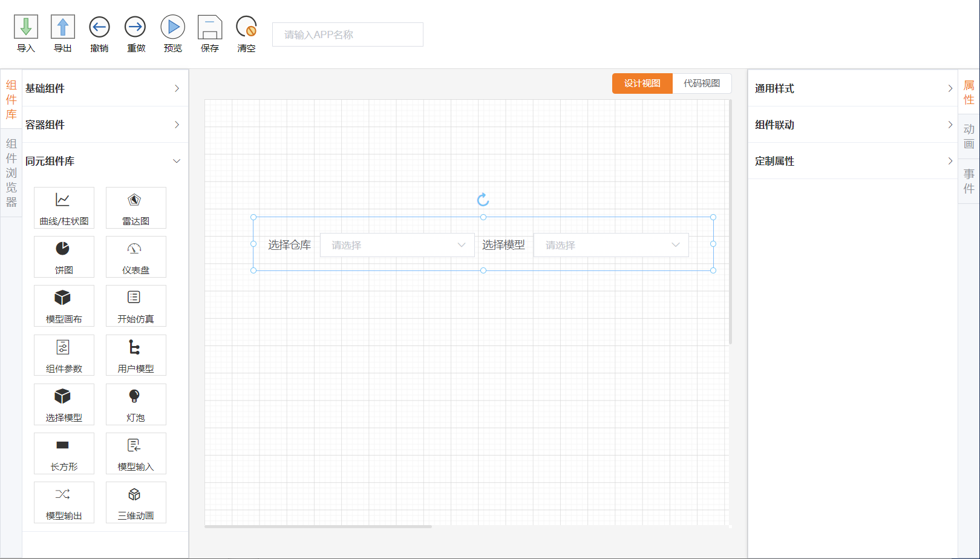Click the 选择仓库 label on canvas
Viewport: 980px width, 559px height.
coord(289,245)
